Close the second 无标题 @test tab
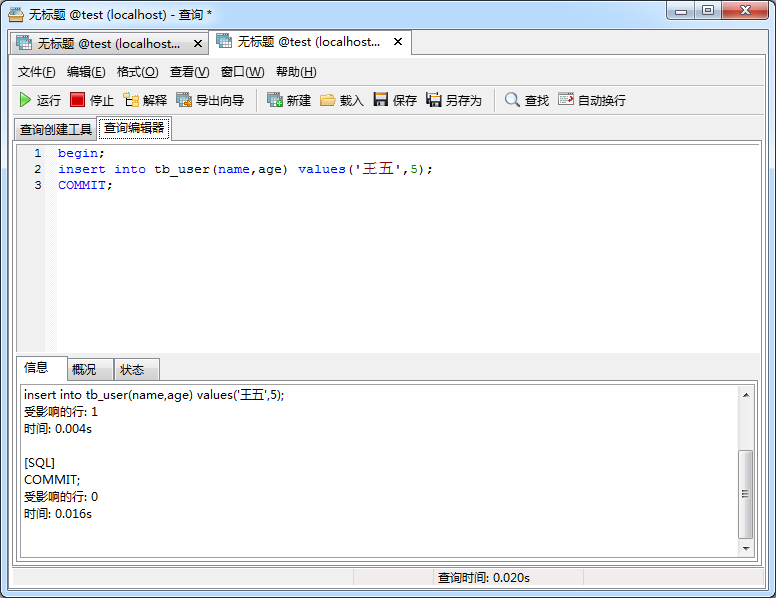The image size is (776, 598). coord(398,42)
